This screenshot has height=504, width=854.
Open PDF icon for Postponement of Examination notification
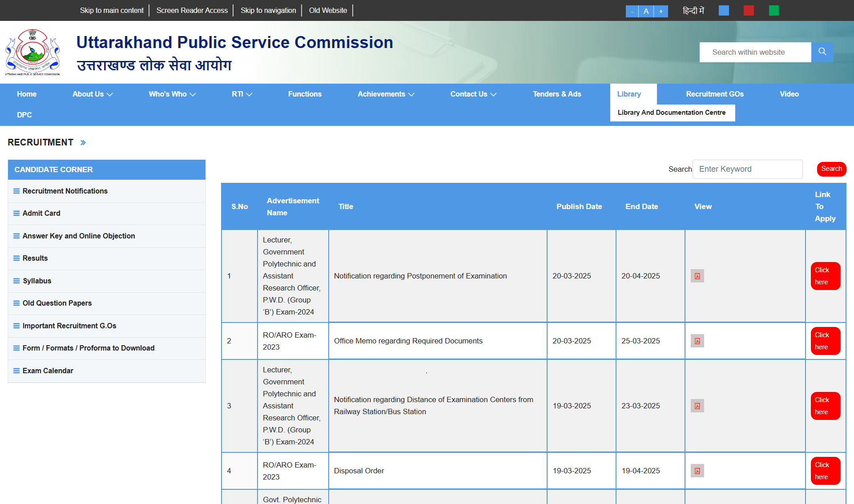coord(697,276)
